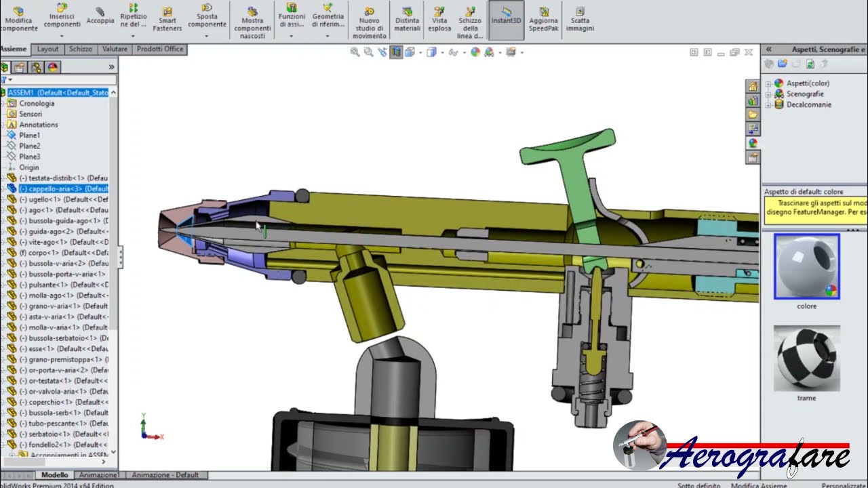Collapse task pane double-arrow

pyautogui.click(x=769, y=49)
